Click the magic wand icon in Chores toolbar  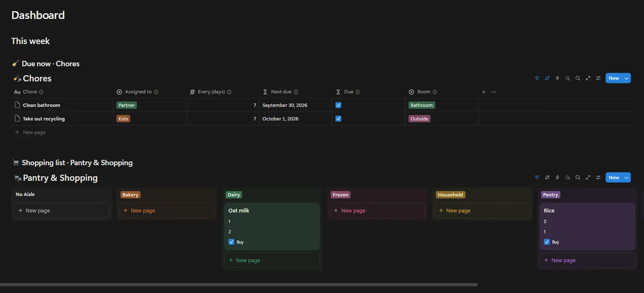(568, 78)
